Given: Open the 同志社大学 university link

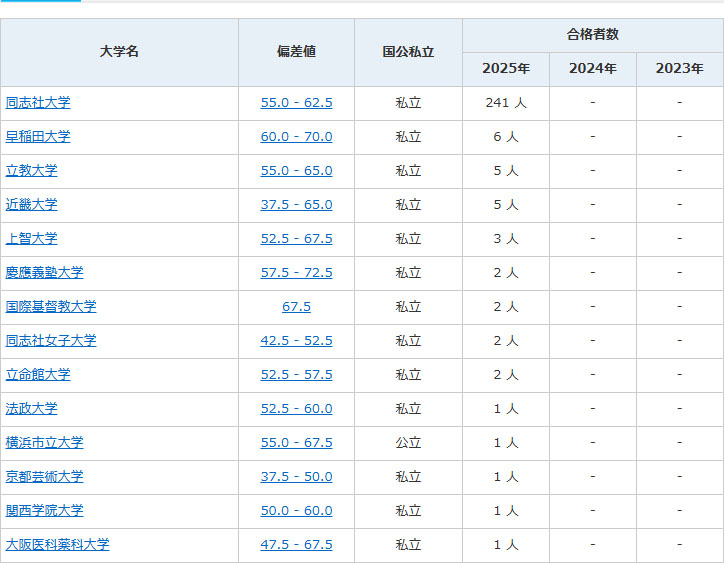Looking at the screenshot, I should [x=38, y=103].
